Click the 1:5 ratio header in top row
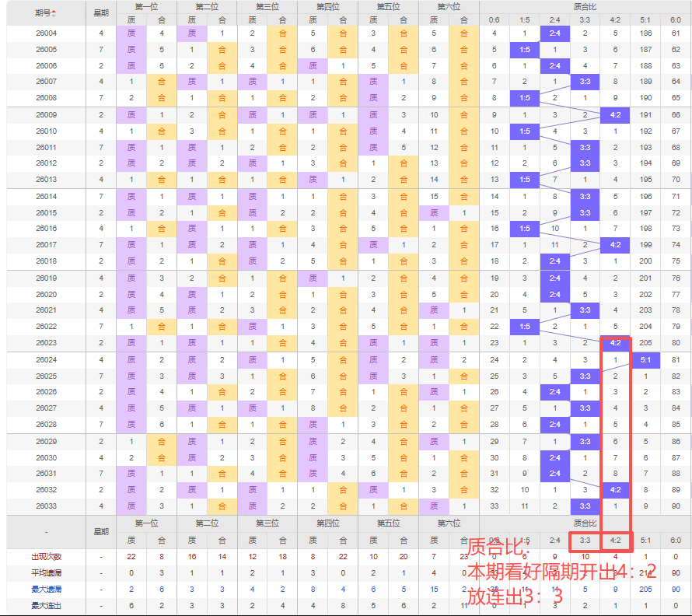The width and height of the screenshot is (692, 616). click(x=525, y=20)
